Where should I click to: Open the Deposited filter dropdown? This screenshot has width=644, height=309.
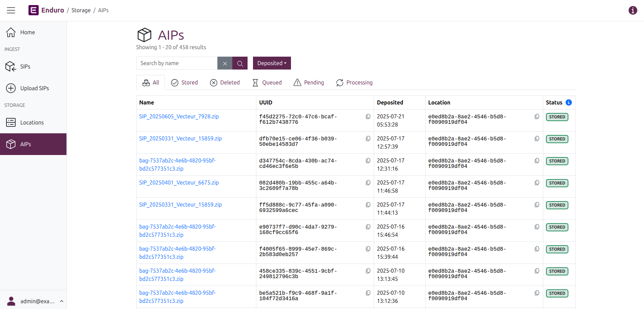(272, 63)
